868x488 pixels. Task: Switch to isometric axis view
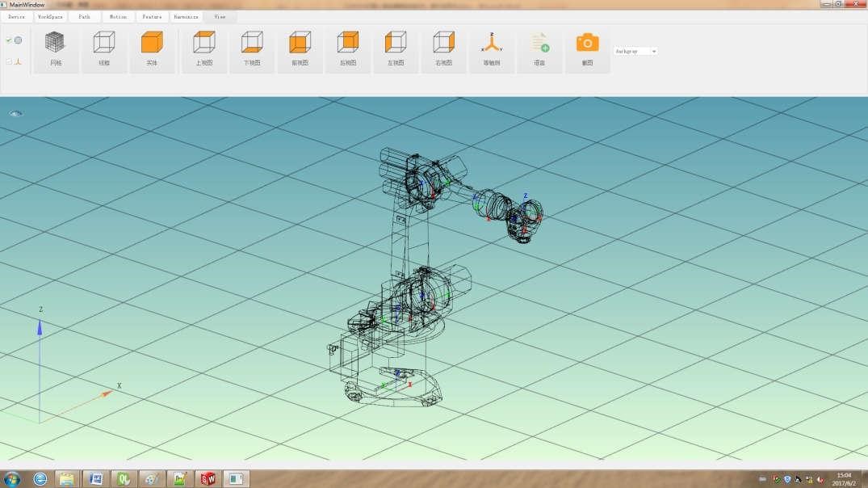tap(492, 48)
